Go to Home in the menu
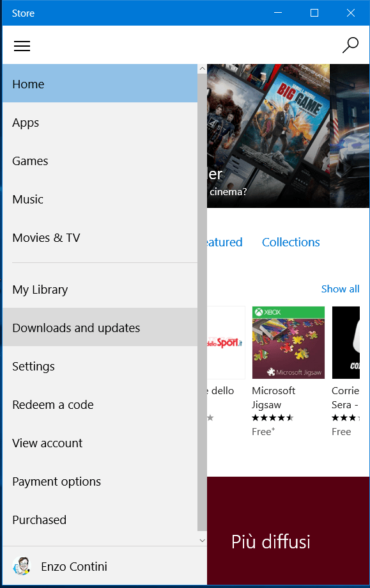Viewport: 370px width, 588px height. pyautogui.click(x=100, y=83)
